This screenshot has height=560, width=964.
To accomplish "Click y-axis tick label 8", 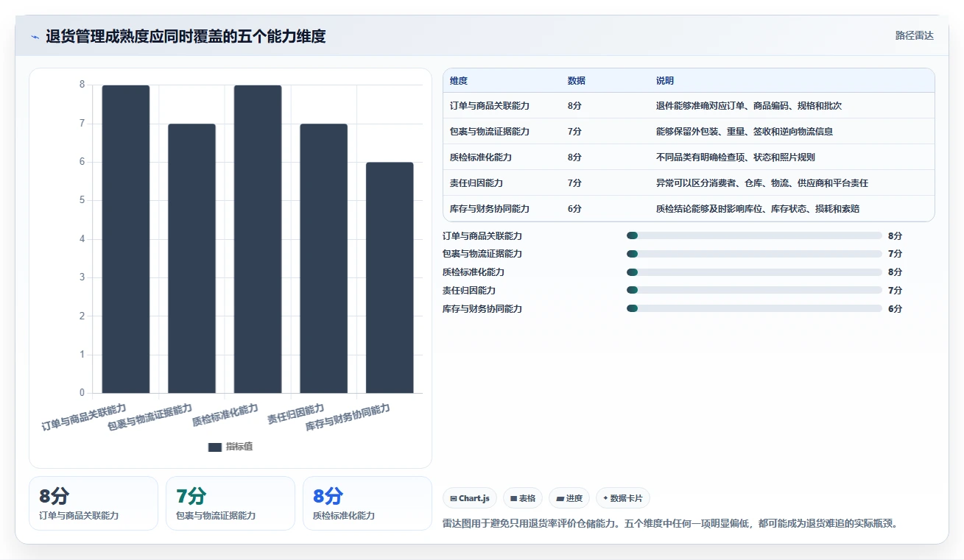I will [82, 85].
